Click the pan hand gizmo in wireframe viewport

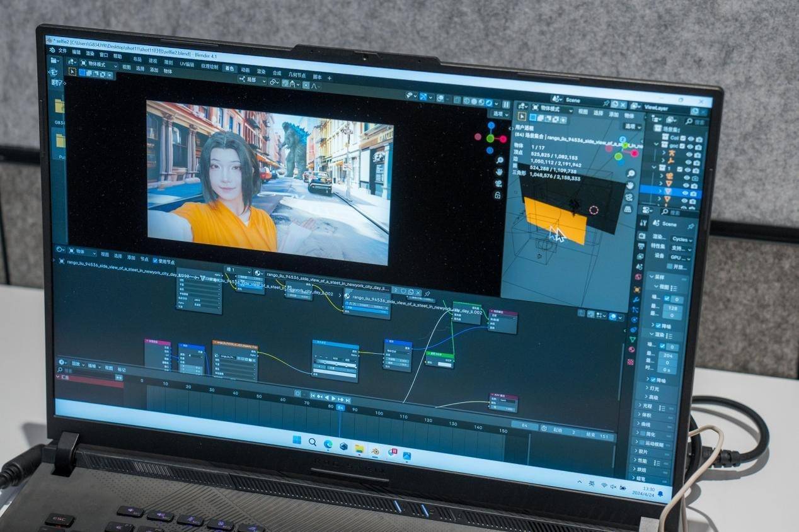point(629,186)
